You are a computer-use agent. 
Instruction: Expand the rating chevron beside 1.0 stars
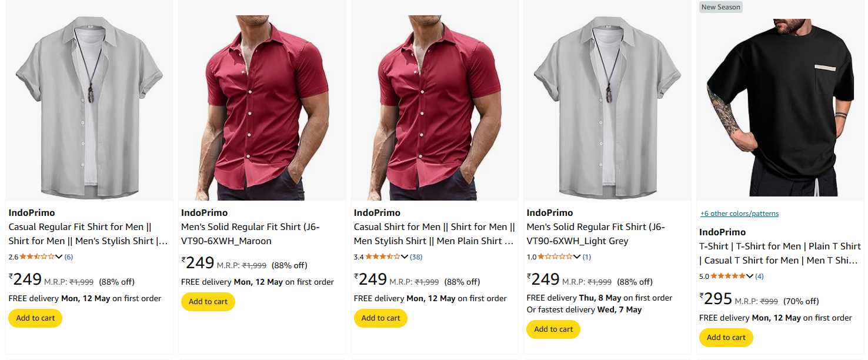pyautogui.click(x=576, y=257)
